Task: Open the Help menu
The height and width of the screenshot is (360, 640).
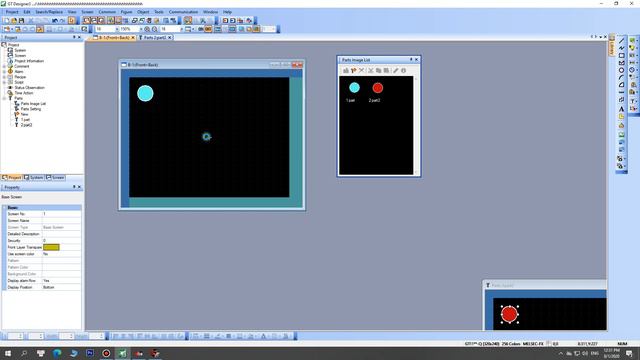Action: point(227,12)
